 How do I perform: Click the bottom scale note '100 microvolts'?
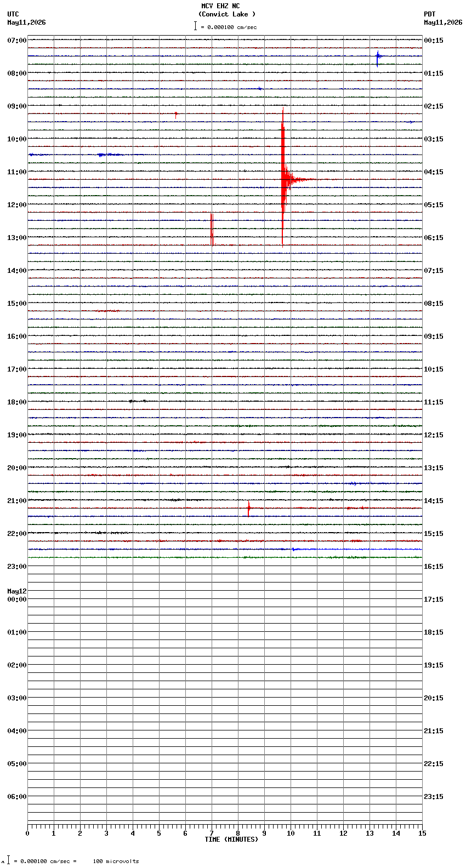pos(116,861)
